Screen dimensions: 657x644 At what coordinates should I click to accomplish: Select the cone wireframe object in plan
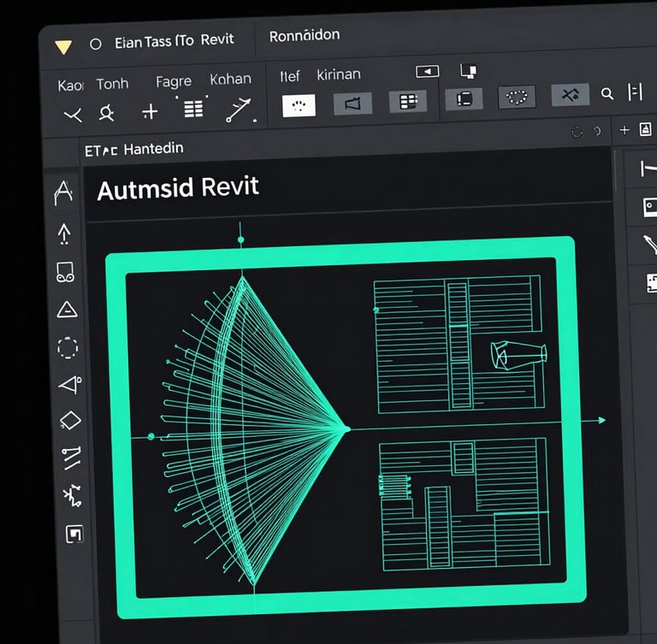point(518,355)
